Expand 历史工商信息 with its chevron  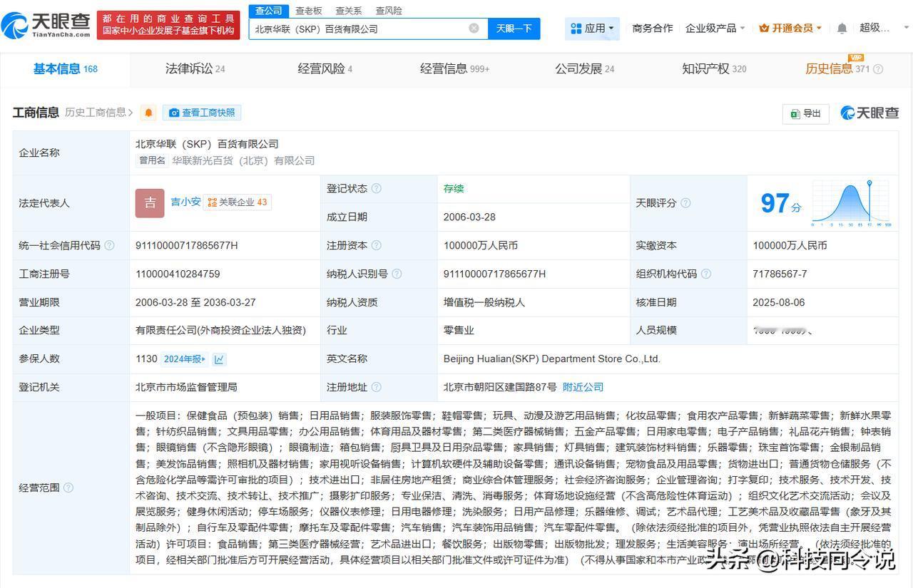tap(131, 113)
